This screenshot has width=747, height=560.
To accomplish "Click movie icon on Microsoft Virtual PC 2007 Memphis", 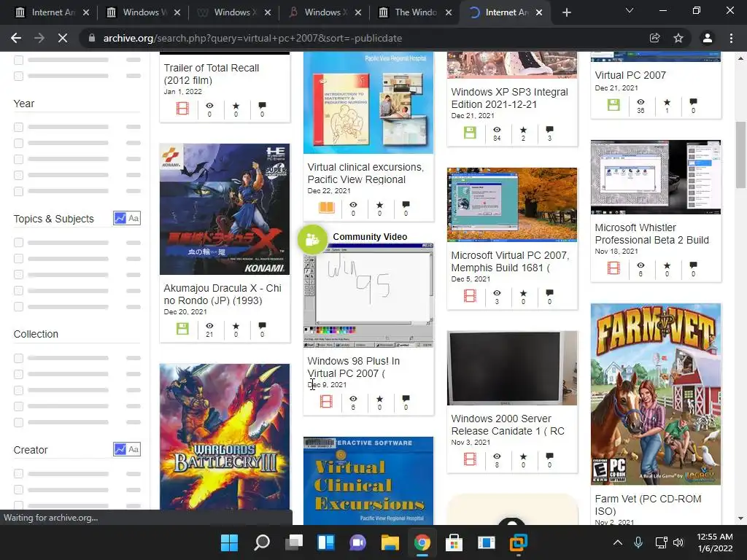I will tap(471, 296).
